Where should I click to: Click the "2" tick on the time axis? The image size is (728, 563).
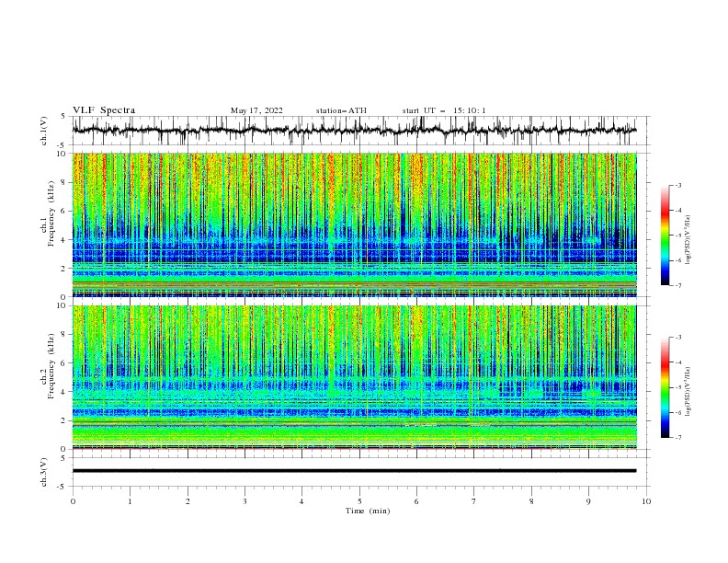188,501
